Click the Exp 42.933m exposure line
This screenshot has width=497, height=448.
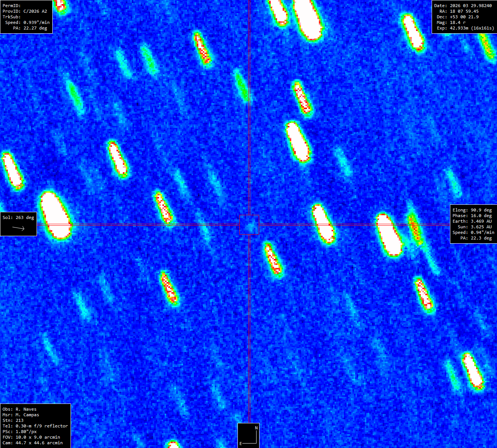click(465, 28)
